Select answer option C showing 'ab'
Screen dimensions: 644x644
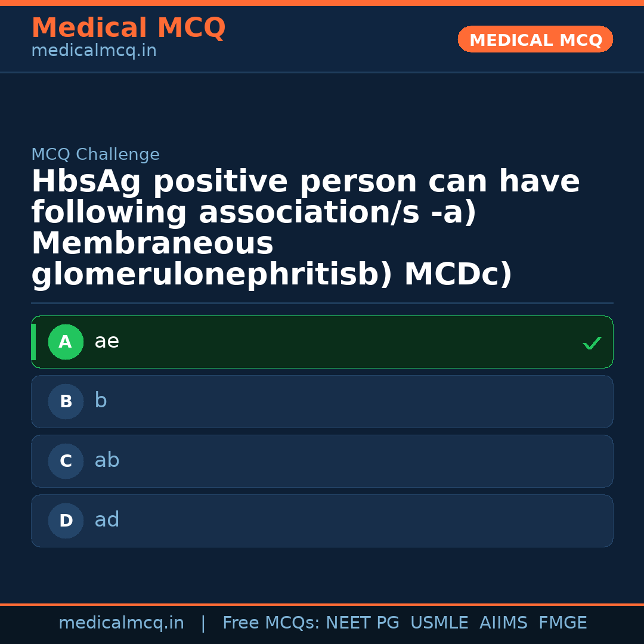[322, 461]
